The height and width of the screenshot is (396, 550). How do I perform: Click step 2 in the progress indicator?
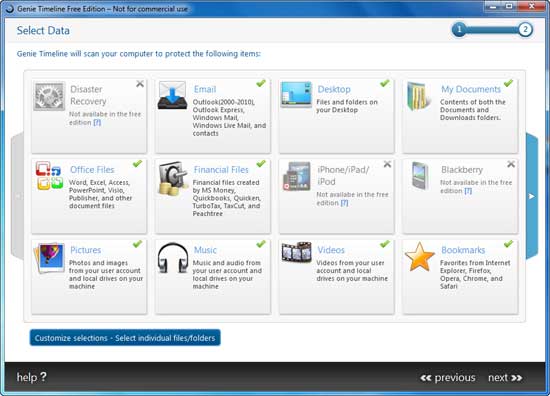pos(525,29)
